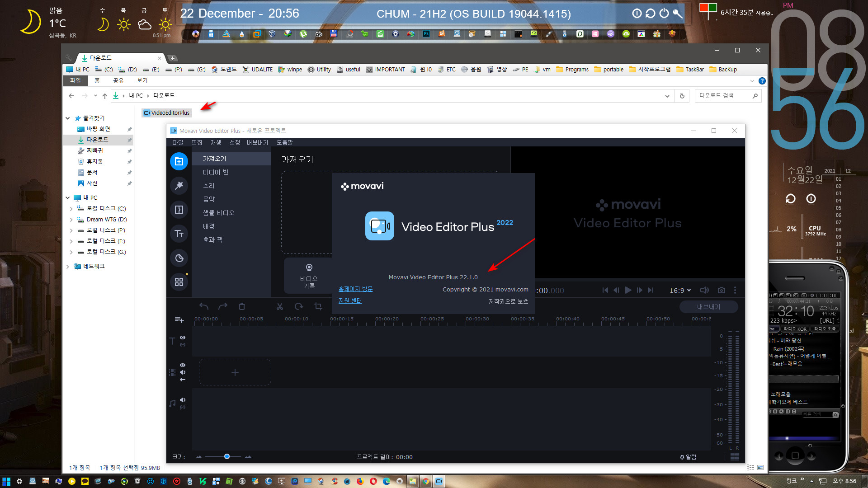
Task: Open the Stickers clock-shaped panel icon
Action: pos(179,258)
